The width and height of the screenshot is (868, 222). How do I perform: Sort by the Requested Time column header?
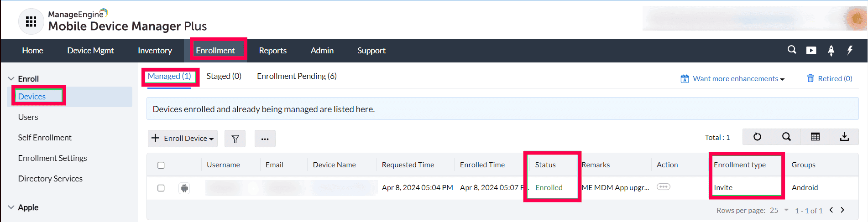point(408,165)
